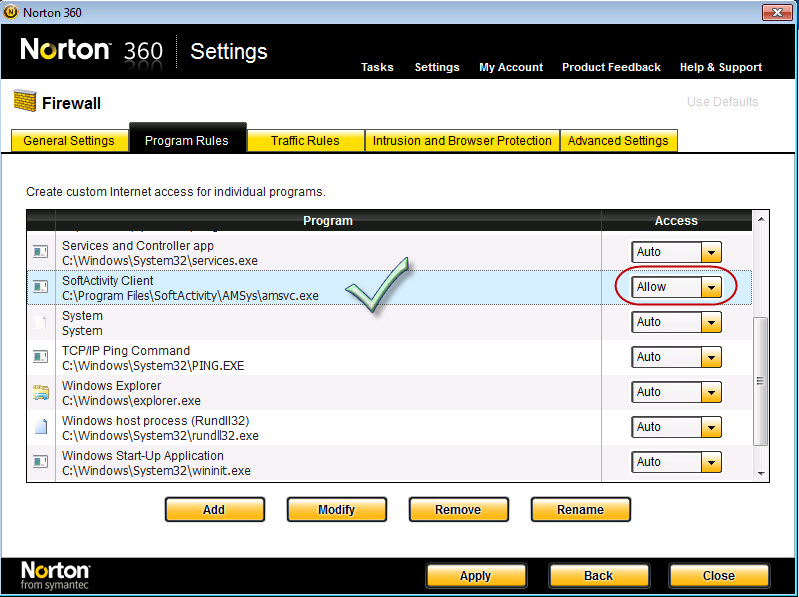Click the Access column header
The image size is (799, 597).
point(676,221)
